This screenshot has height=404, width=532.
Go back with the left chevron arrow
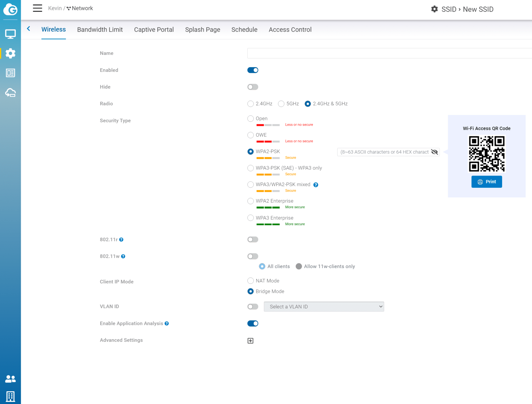click(x=29, y=29)
